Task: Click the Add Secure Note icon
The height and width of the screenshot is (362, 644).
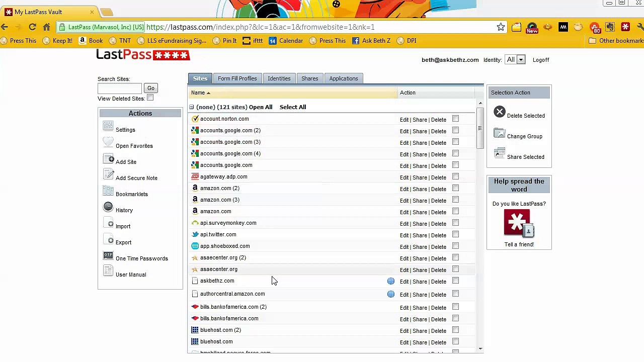Action: (x=108, y=174)
